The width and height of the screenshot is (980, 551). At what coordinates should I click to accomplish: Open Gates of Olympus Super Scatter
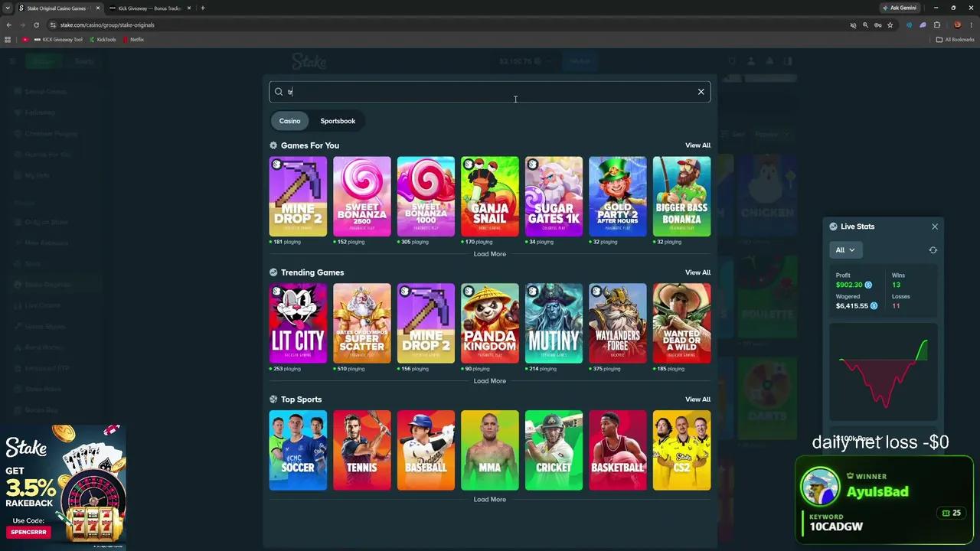[362, 324]
